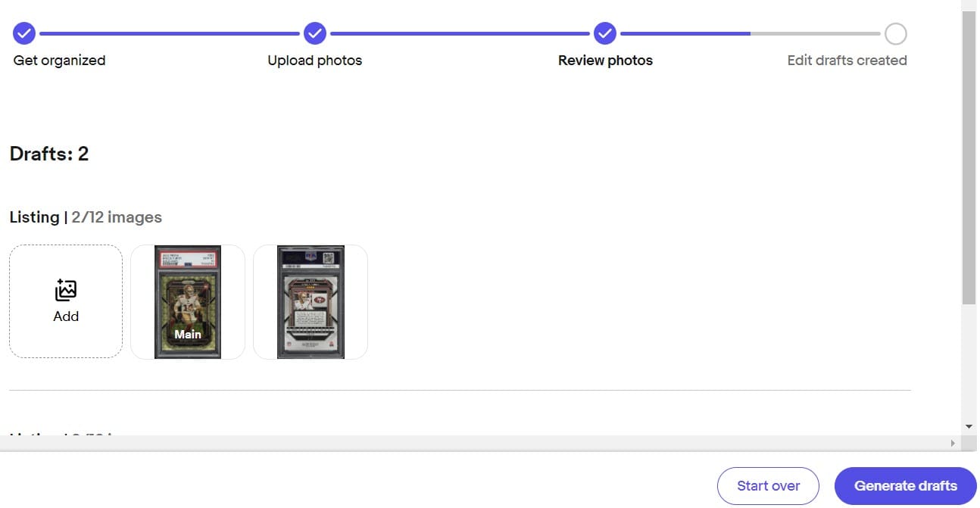The image size is (980, 508).
Task: Click the Start over button
Action: coord(768,486)
